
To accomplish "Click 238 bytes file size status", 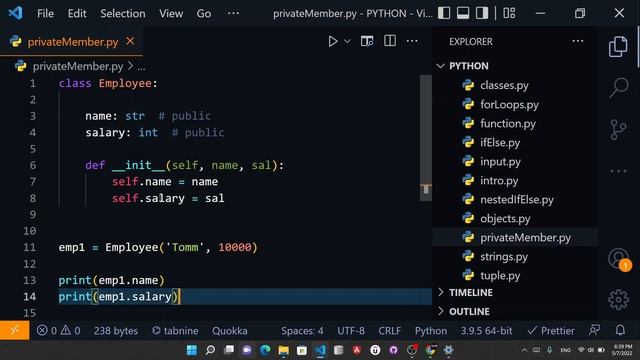I will click(116, 331).
